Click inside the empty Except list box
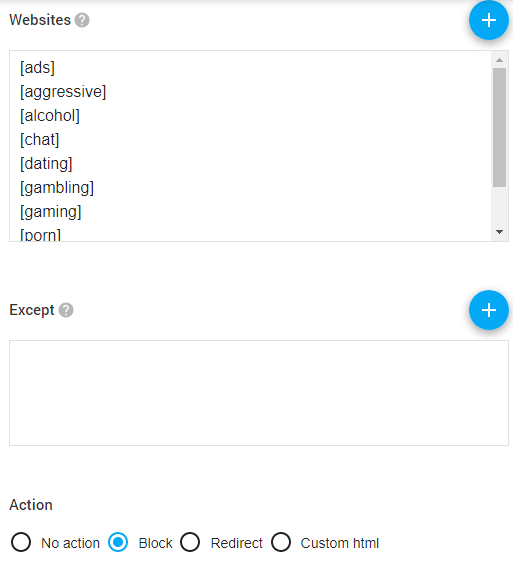Image resolution: width=513 pixels, height=577 pixels. point(259,393)
